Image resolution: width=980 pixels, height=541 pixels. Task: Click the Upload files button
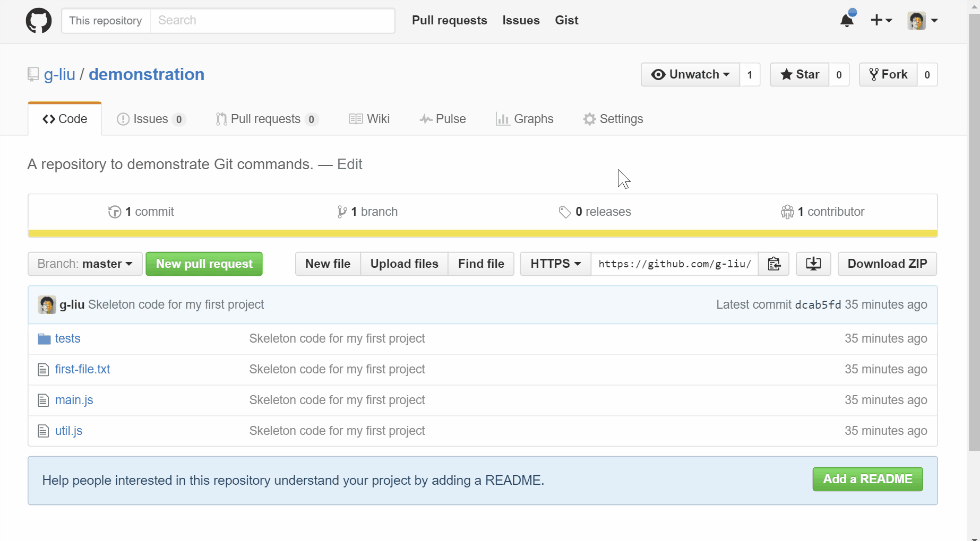pos(405,264)
